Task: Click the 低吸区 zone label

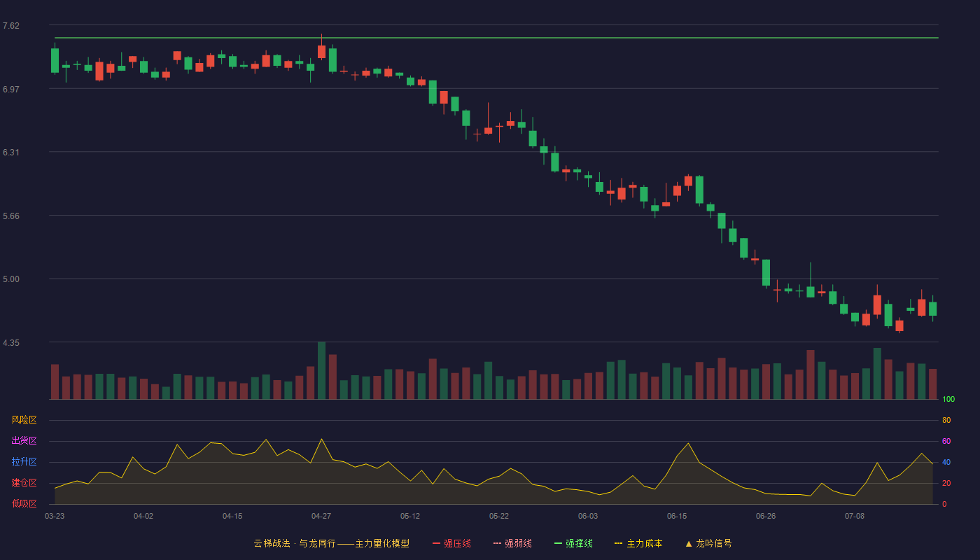Action: click(24, 503)
